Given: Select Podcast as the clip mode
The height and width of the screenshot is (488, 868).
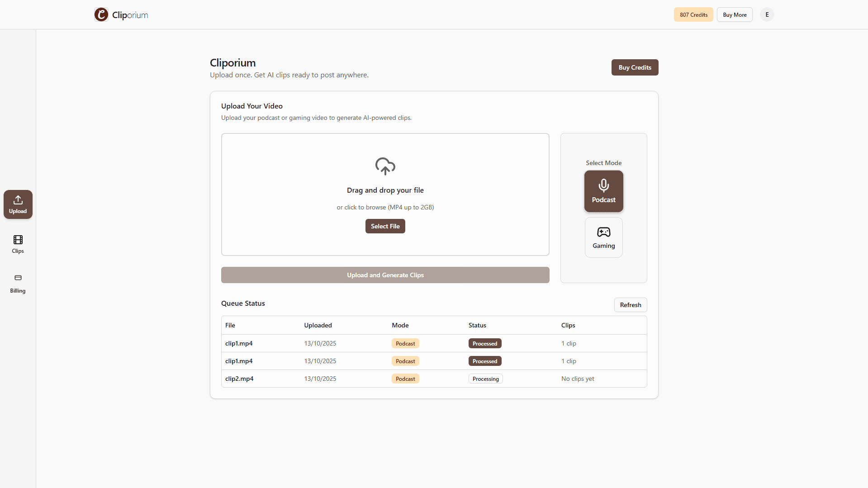Looking at the screenshot, I should point(603,191).
